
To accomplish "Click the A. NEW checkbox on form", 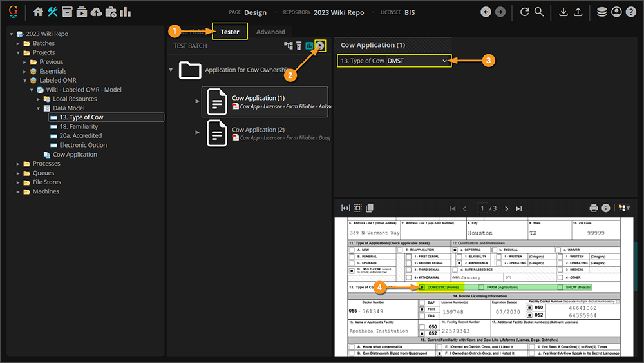I will coord(352,250).
